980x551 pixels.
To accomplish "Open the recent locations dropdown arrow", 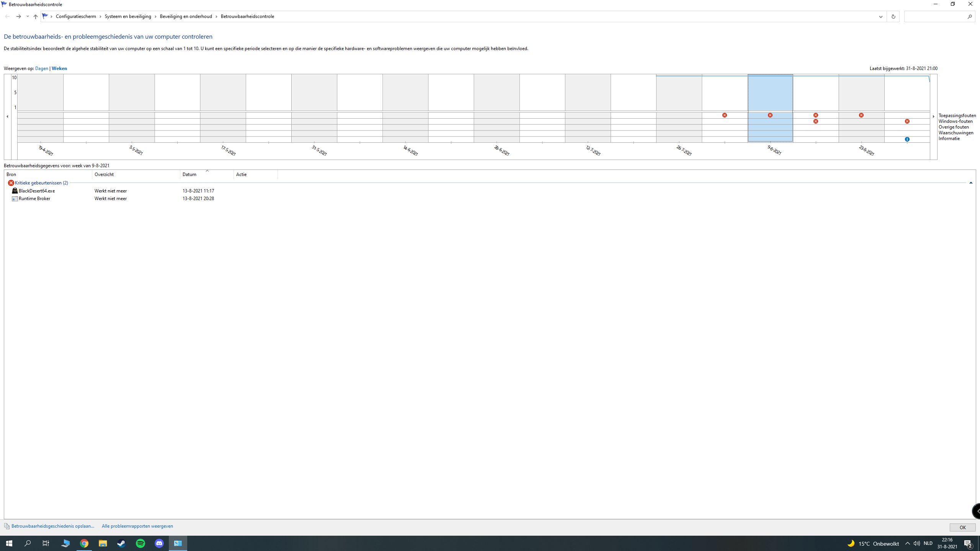I will pyautogui.click(x=28, y=16).
